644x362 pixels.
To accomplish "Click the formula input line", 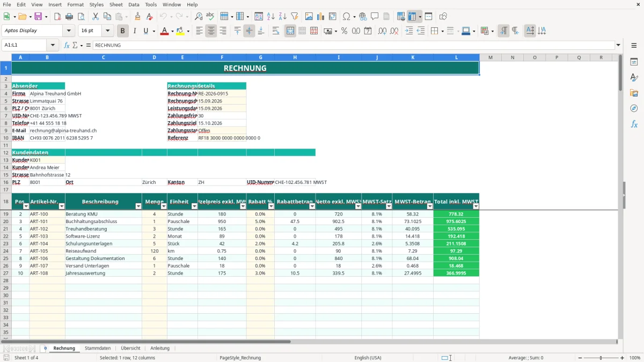I will 353,45.
